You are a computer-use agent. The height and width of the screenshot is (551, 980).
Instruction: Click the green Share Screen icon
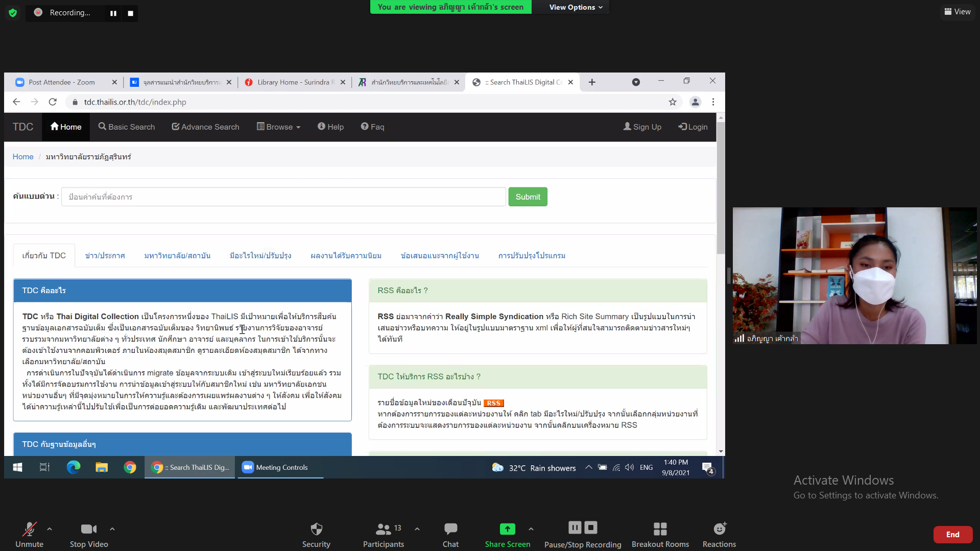point(507,529)
